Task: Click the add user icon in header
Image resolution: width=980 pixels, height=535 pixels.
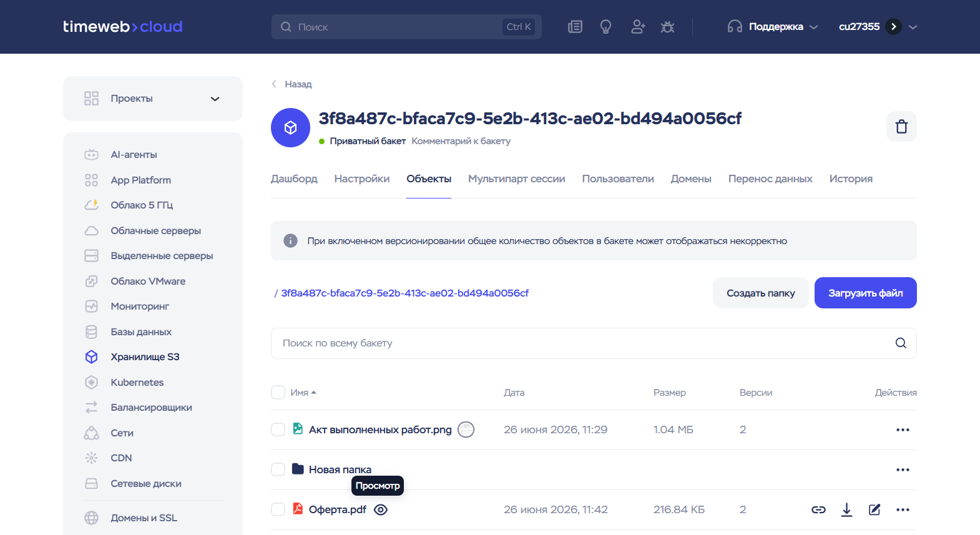Action: tap(637, 27)
